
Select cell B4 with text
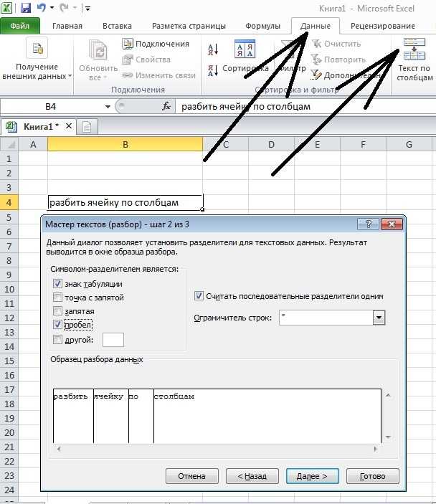(x=125, y=202)
